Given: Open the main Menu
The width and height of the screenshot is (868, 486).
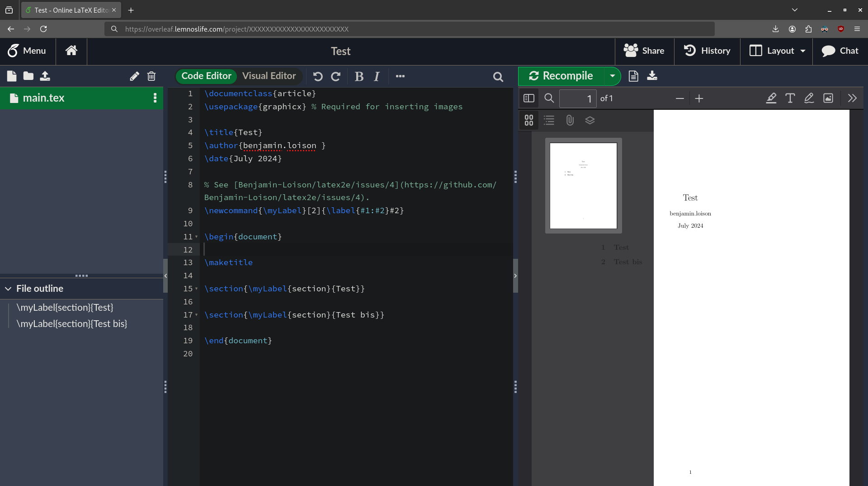Looking at the screenshot, I should tap(27, 51).
